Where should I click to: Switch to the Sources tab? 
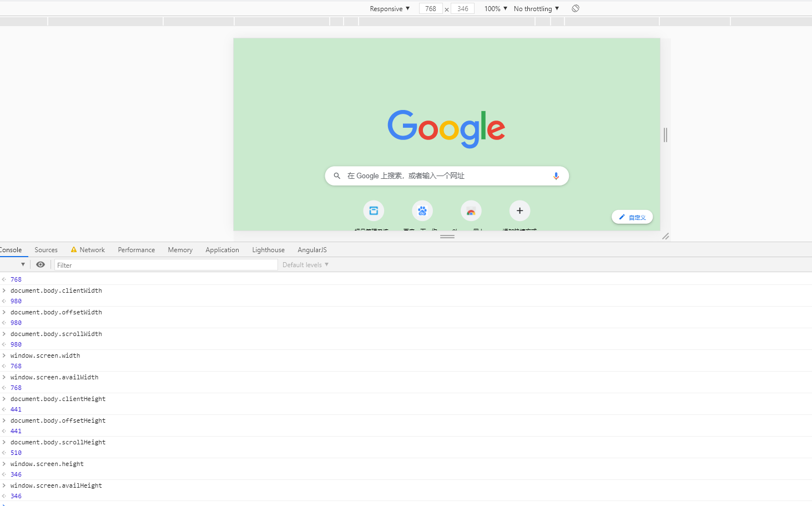46,250
